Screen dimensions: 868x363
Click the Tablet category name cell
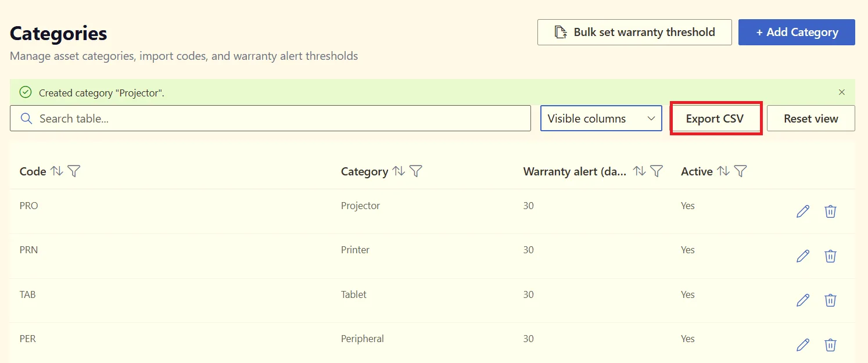(x=354, y=294)
